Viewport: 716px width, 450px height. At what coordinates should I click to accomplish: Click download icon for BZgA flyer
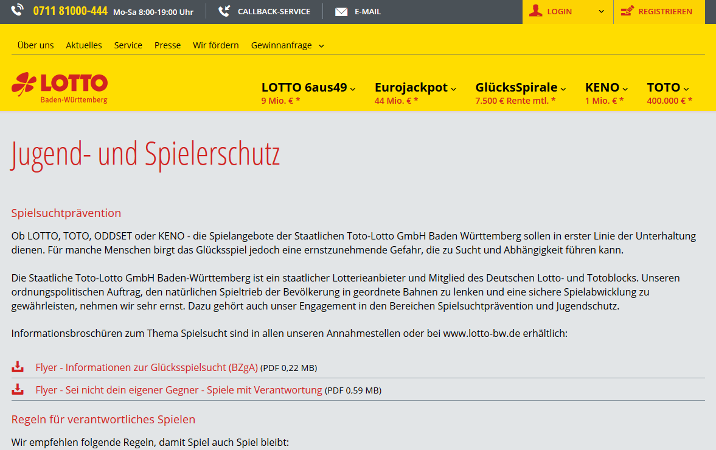[x=18, y=366]
